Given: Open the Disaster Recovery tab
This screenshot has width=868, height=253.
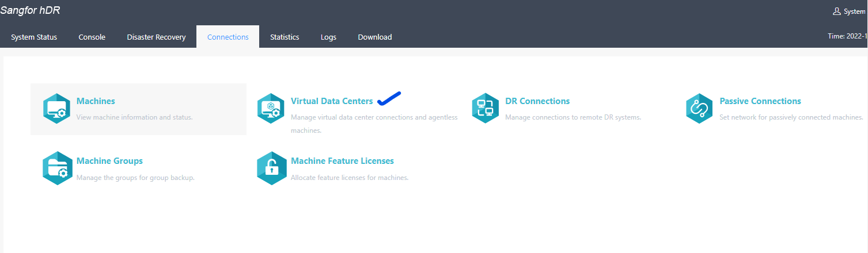Looking at the screenshot, I should point(156,37).
